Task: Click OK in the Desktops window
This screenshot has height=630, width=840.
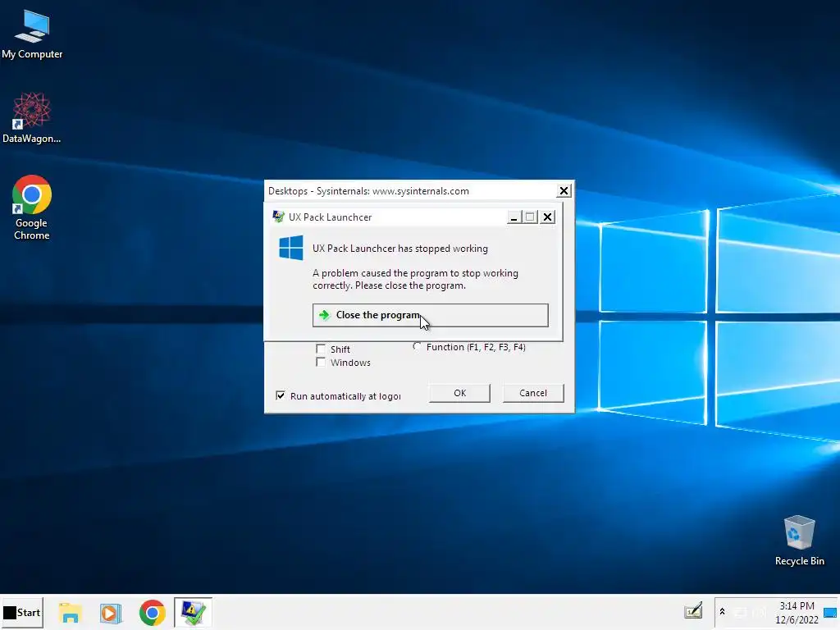Action: 459,393
